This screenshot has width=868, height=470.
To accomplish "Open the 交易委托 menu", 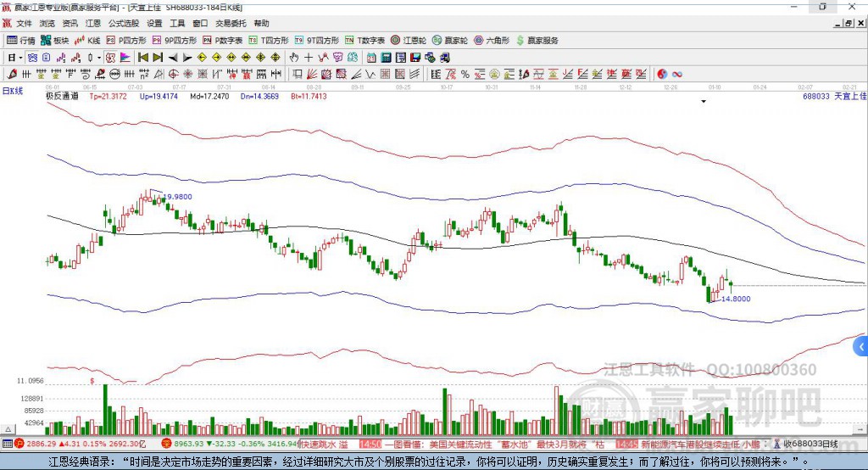I will [231, 23].
